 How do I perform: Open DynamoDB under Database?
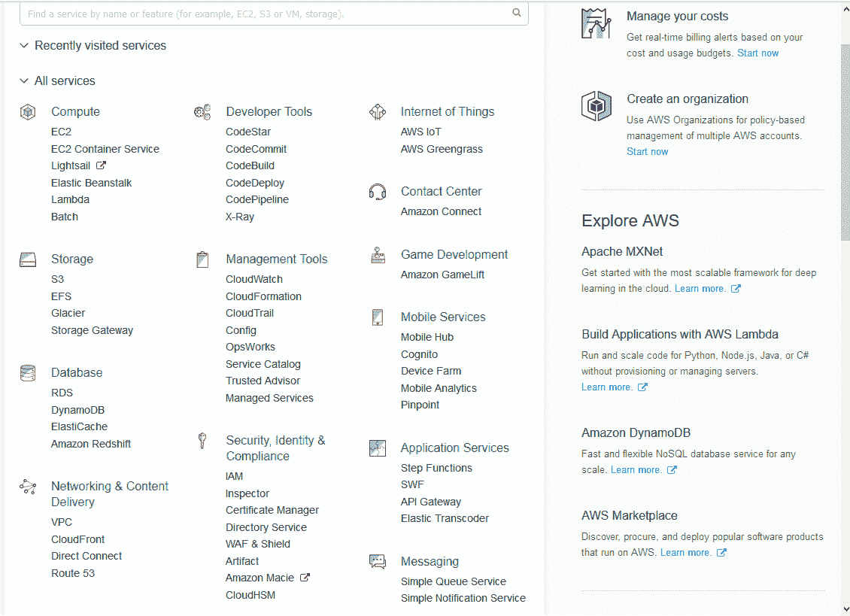pyautogui.click(x=77, y=410)
